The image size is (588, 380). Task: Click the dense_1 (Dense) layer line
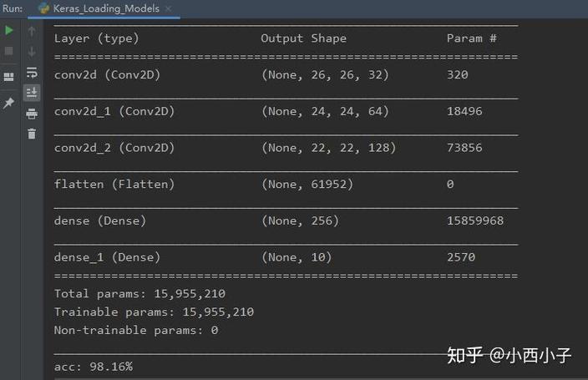tap(107, 257)
